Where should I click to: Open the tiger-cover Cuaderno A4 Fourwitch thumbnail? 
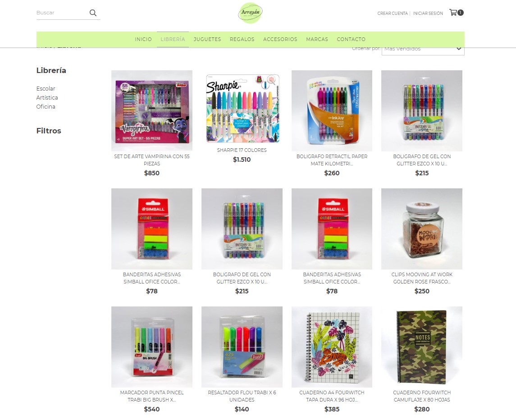pos(332,347)
